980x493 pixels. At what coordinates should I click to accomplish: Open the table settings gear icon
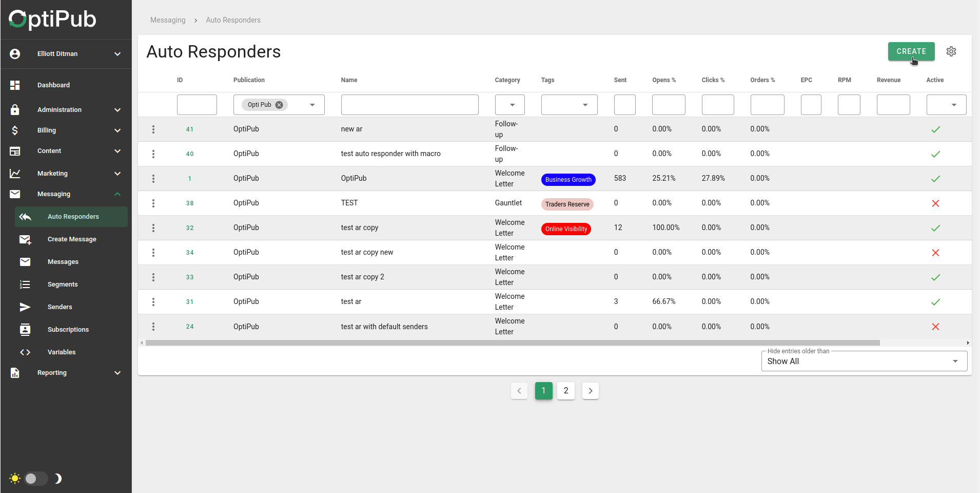951,51
